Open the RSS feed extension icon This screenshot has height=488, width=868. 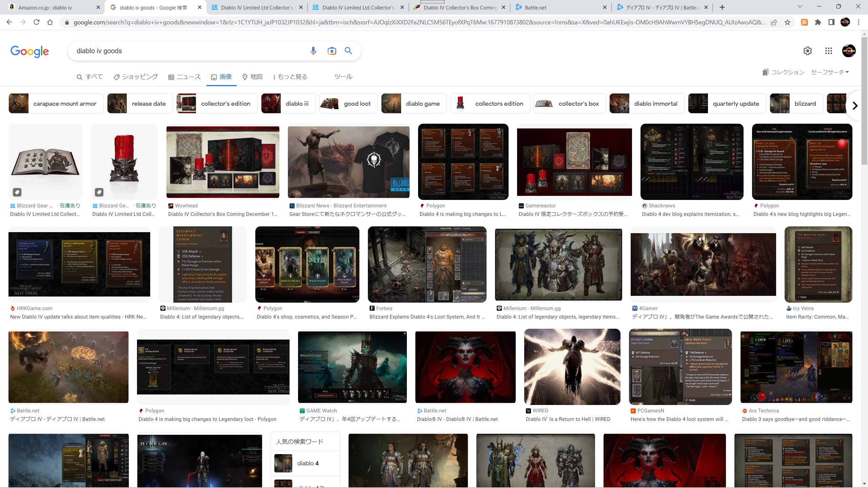[x=804, y=22]
